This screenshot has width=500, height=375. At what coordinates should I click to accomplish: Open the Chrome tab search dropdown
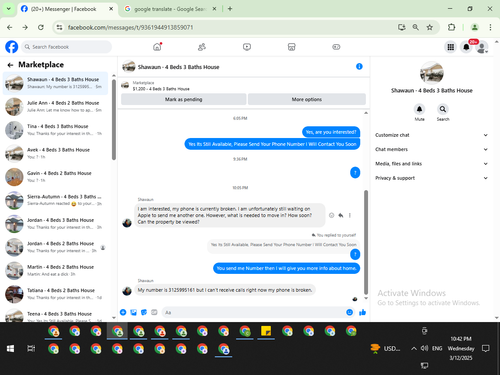(x=9, y=9)
